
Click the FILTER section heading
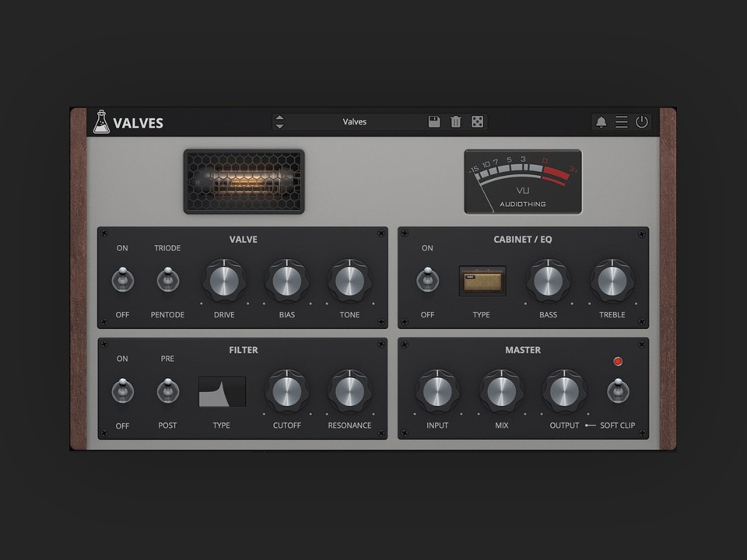244,350
